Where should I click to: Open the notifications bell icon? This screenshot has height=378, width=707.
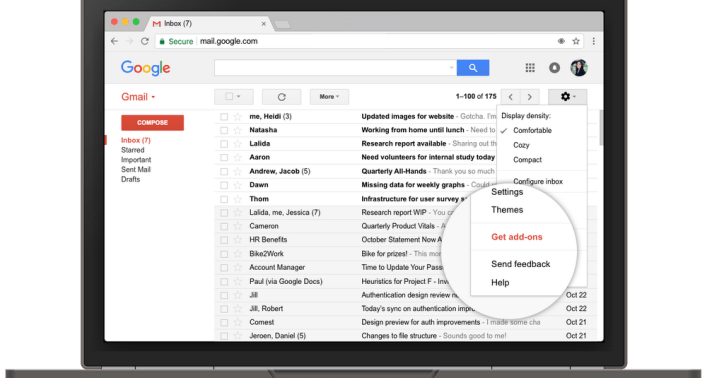coord(554,68)
